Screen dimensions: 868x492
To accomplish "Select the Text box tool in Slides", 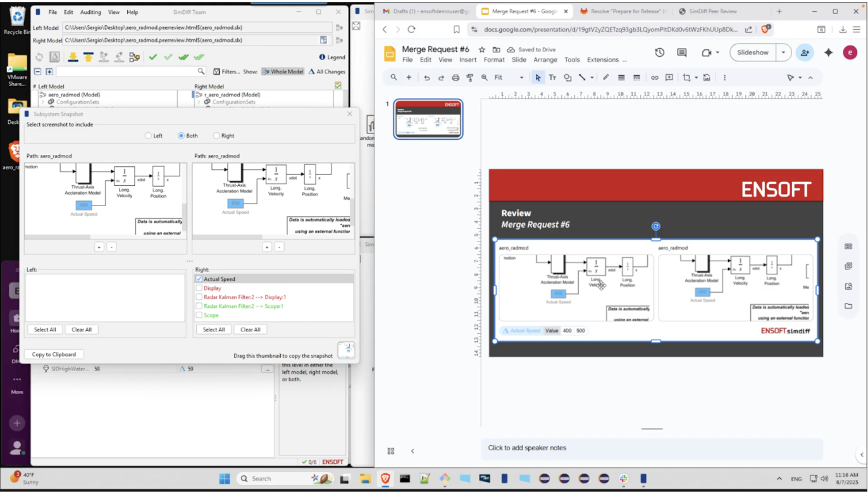I will 552,78.
